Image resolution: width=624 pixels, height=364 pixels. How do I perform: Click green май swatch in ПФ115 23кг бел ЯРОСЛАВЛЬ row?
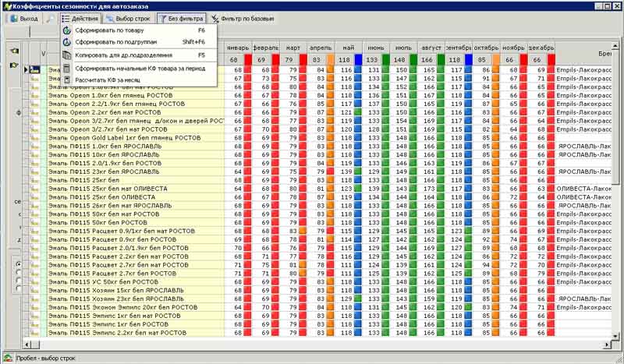pos(358,171)
